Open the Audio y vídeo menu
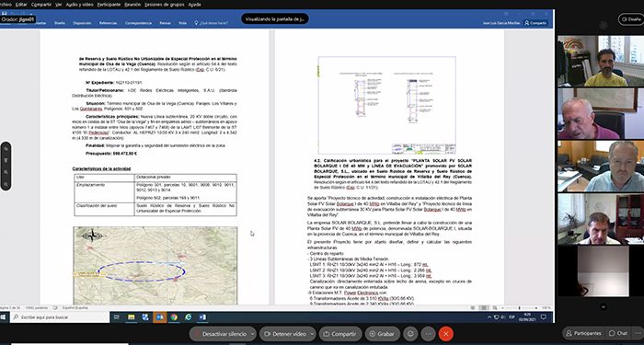Screen dimensions: 644x345 (x=79, y=5)
